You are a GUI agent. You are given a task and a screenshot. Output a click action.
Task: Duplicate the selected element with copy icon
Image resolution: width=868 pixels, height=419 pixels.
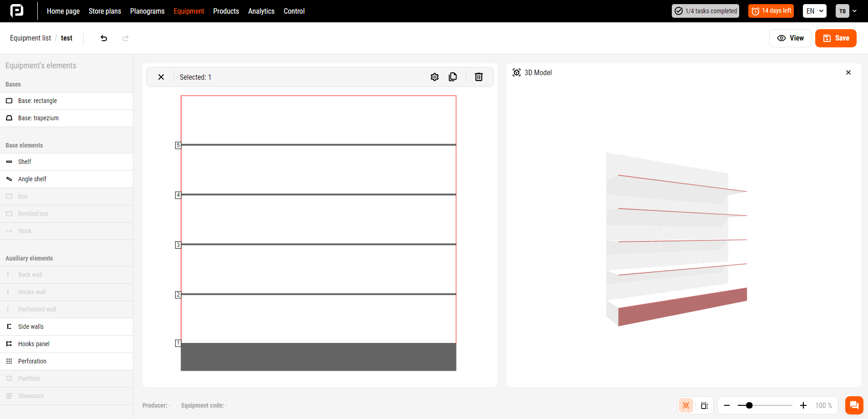click(x=452, y=77)
